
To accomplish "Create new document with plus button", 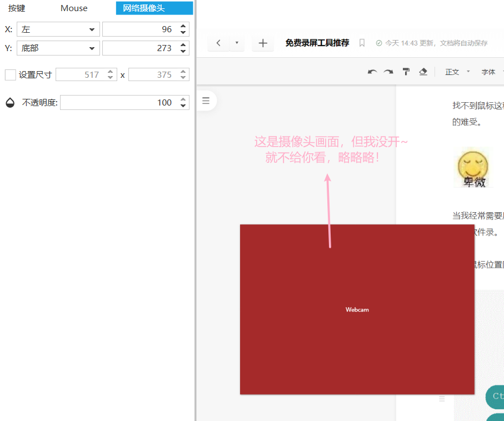I will 263,43.
